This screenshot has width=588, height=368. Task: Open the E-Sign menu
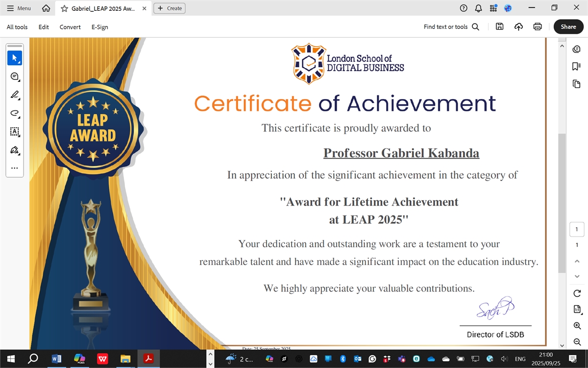click(99, 27)
